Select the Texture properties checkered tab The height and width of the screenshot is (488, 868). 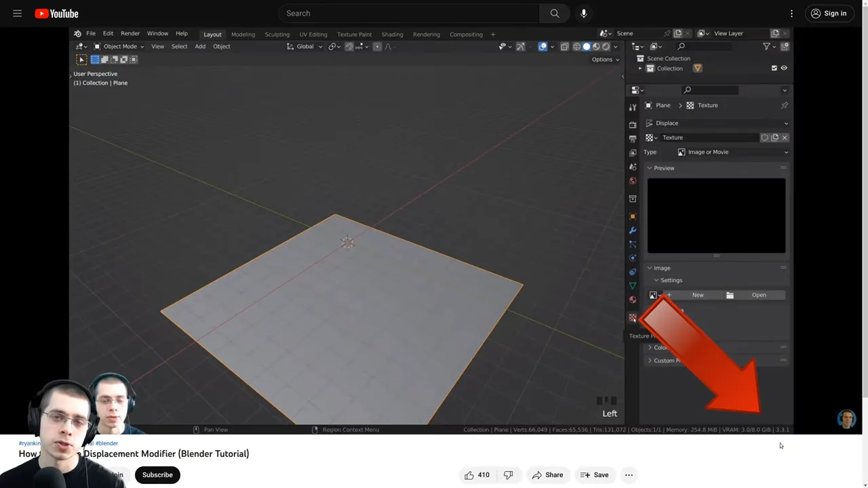(633, 317)
